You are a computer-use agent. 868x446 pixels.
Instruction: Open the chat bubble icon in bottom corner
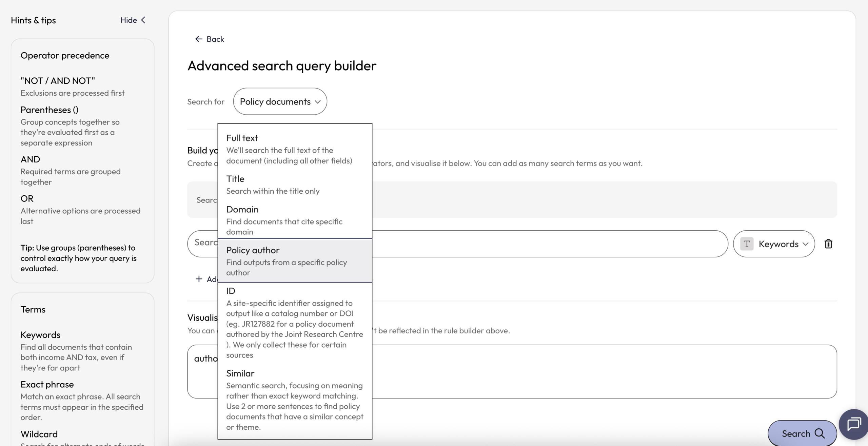(853, 424)
